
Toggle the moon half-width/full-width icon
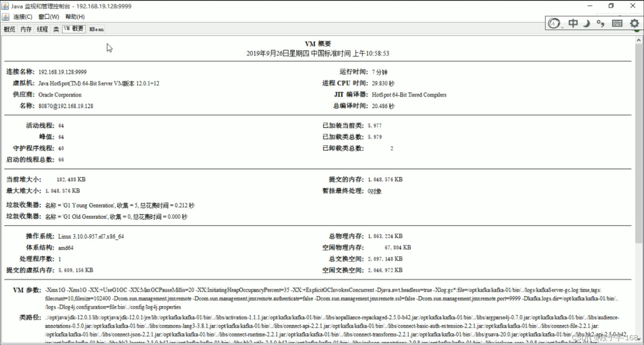coord(586,23)
